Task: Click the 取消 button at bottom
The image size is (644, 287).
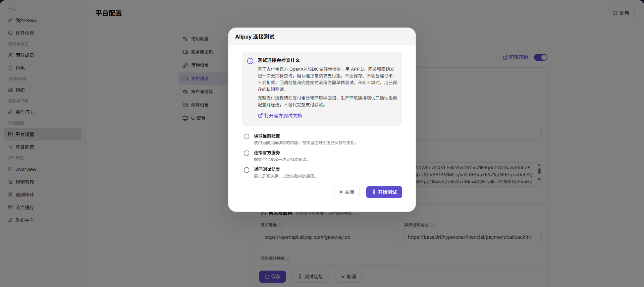Action: (x=348, y=277)
